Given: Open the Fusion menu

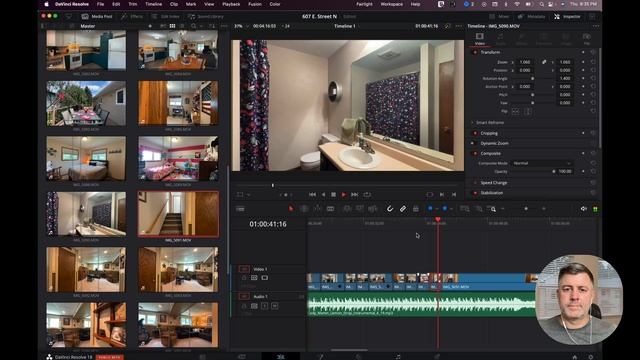Looking at the screenshot, I should (255, 4).
